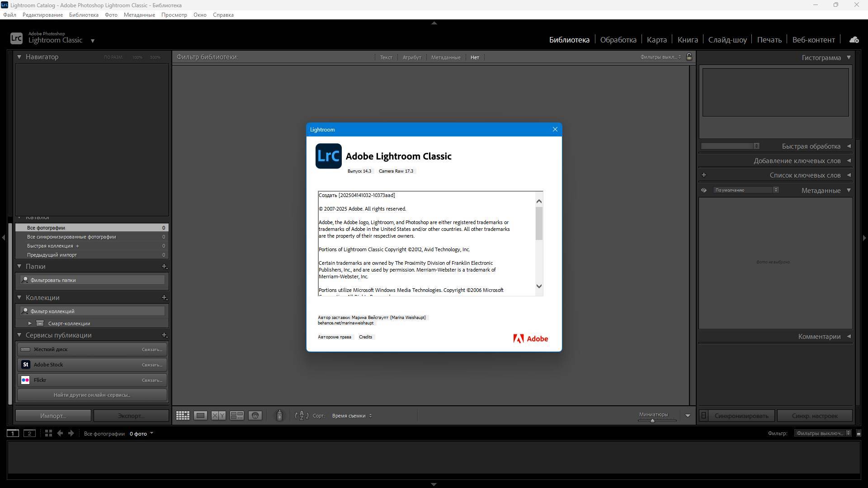Open Метаданные menu in menu bar
This screenshot has height=488, width=868.
point(139,15)
